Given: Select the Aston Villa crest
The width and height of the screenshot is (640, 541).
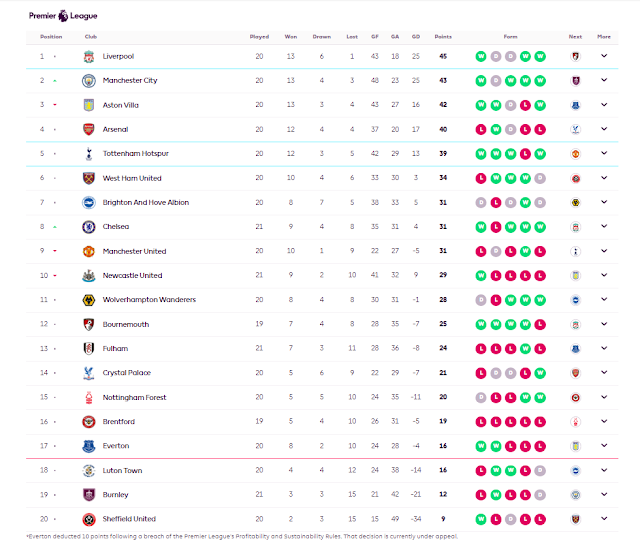Looking at the screenshot, I should 89,105.
